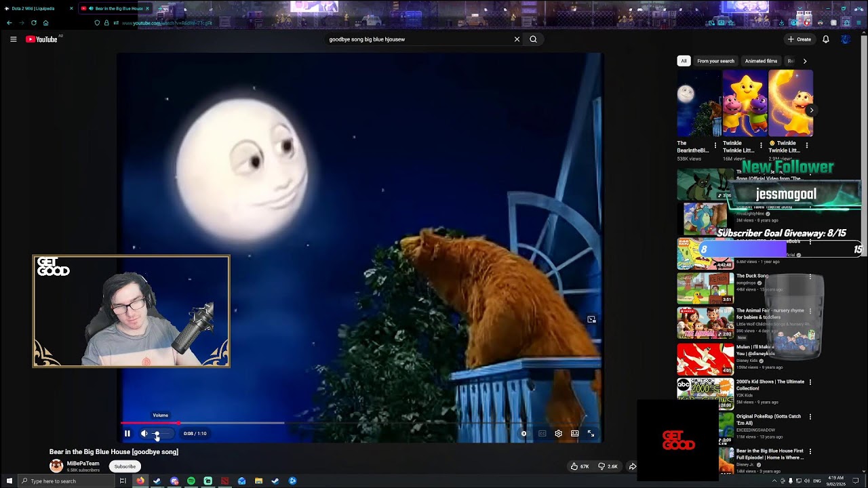
Task: Open the MiBePaTeam channel name link
Action: pyautogui.click(x=83, y=464)
